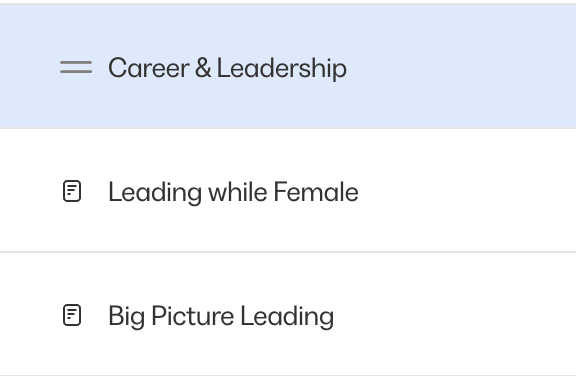Choose the Big Picture Leading list row
This screenshot has width=576, height=376.
[288, 314]
